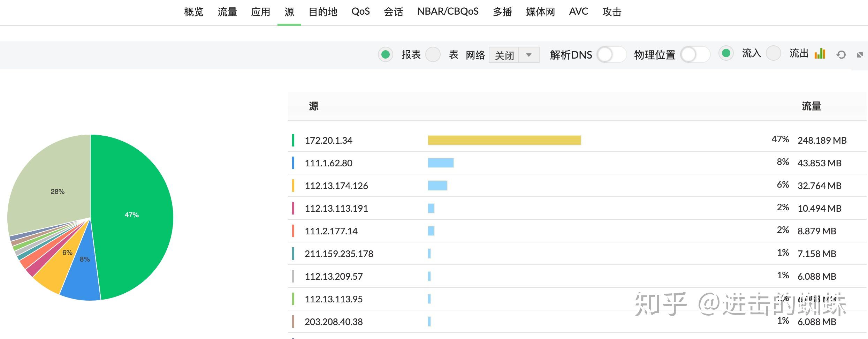Click the blue color marker beside 111.1.62.80
This screenshot has height=339, width=868.
coord(293,163)
